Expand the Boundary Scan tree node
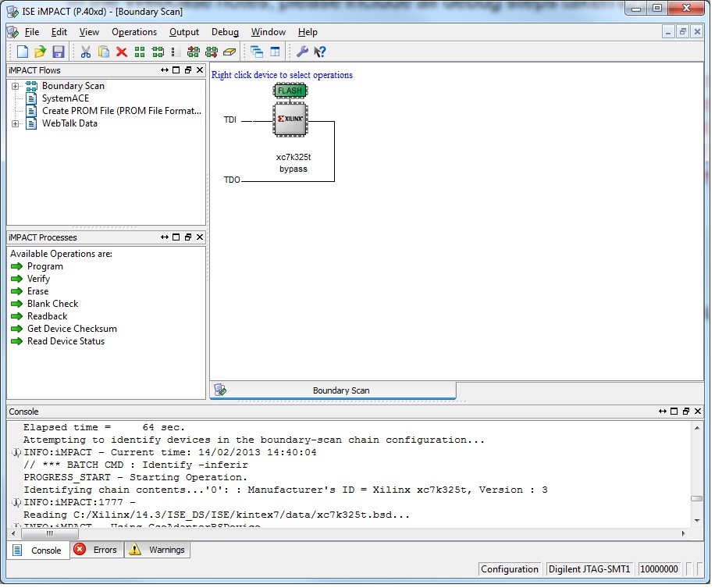The image size is (715, 588). pyautogui.click(x=15, y=86)
